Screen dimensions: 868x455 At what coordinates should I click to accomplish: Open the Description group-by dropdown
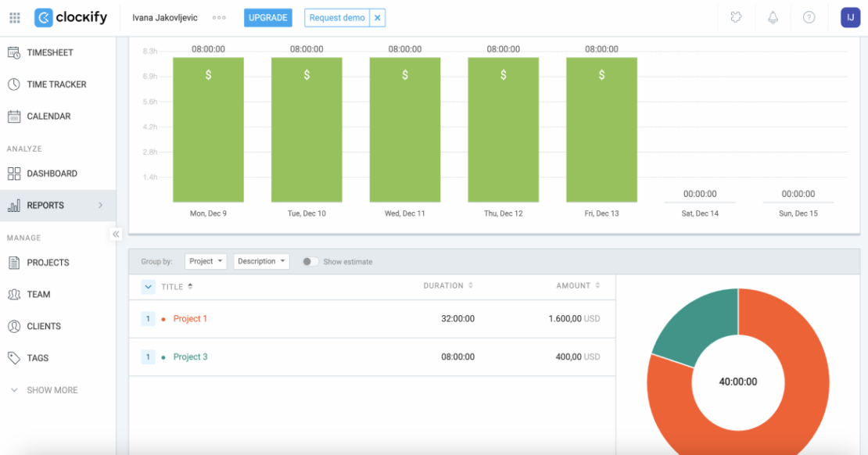tap(261, 261)
